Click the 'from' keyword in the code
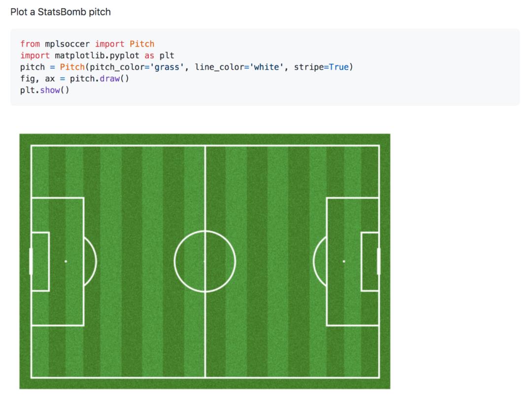Viewport: 532px width, 406px height. 30,44
